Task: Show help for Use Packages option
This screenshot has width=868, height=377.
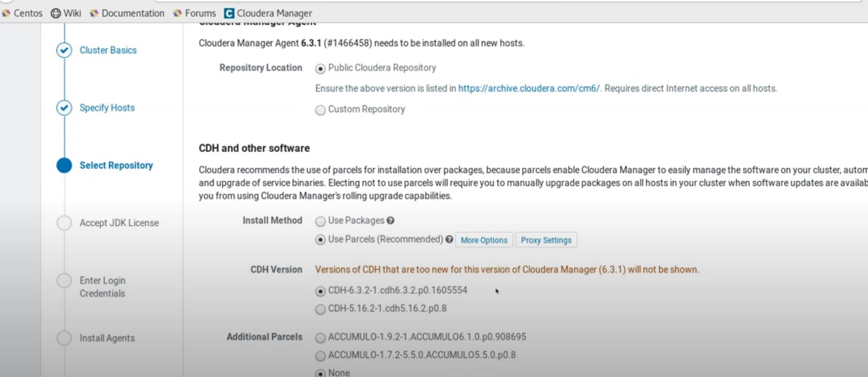Action: pos(391,220)
